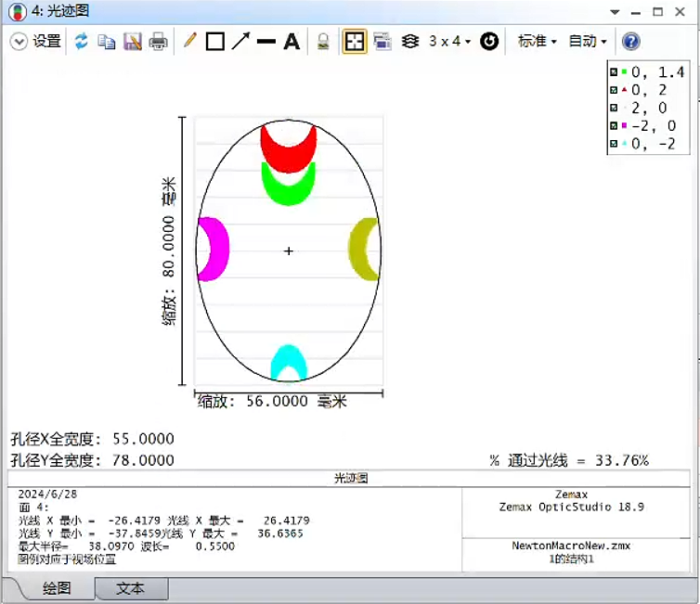Click the 图例对应于视场位置 note
Screen dimensions: 700x604
click(x=67, y=559)
